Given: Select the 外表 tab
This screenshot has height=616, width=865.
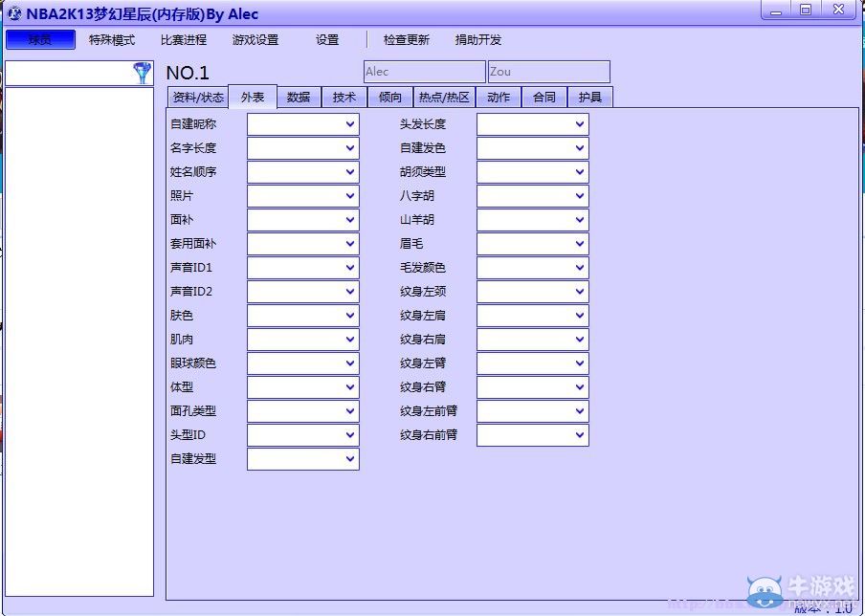Looking at the screenshot, I should (253, 97).
